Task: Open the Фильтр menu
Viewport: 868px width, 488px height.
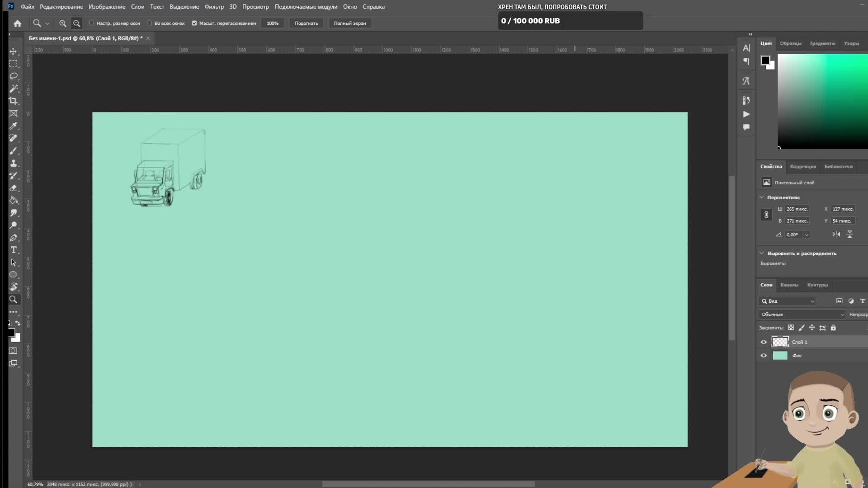Action: 214,7
